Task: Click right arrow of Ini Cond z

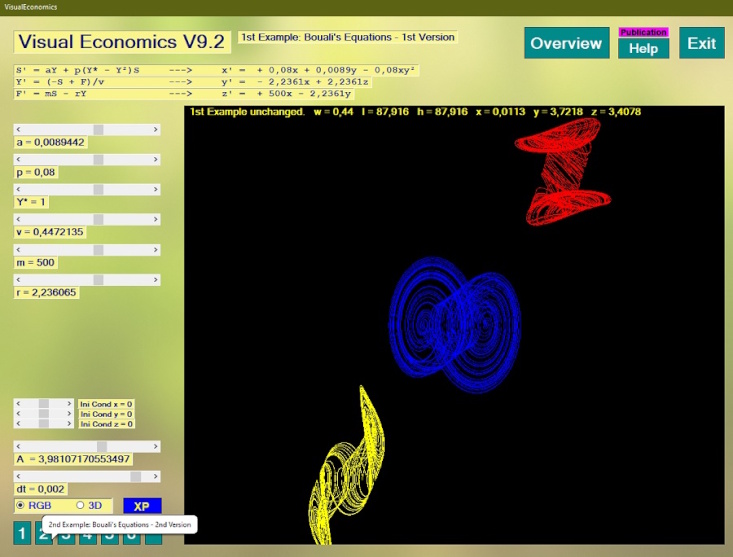Action: 71,423
